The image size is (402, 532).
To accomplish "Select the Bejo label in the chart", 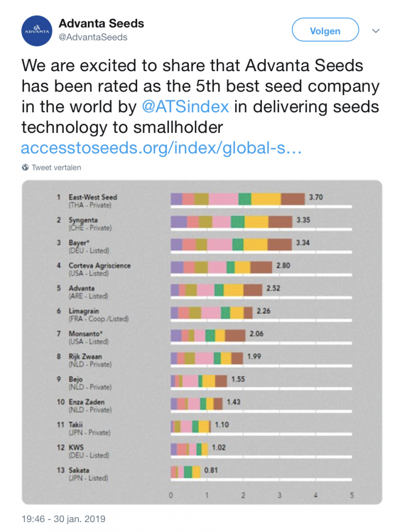I will 75,378.
